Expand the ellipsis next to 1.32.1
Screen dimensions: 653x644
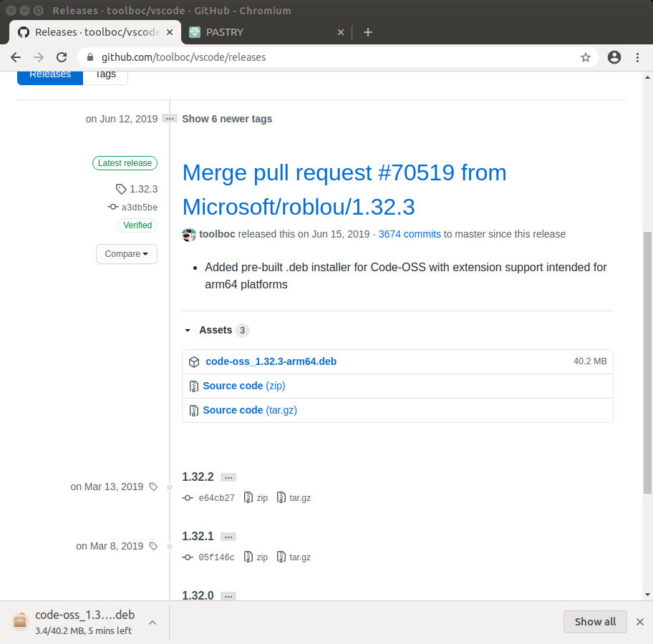pos(228,537)
